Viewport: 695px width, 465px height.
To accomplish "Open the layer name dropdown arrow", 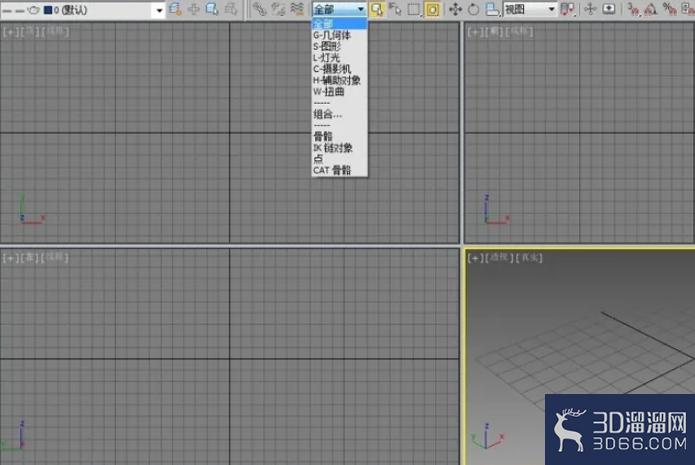I will [159, 10].
